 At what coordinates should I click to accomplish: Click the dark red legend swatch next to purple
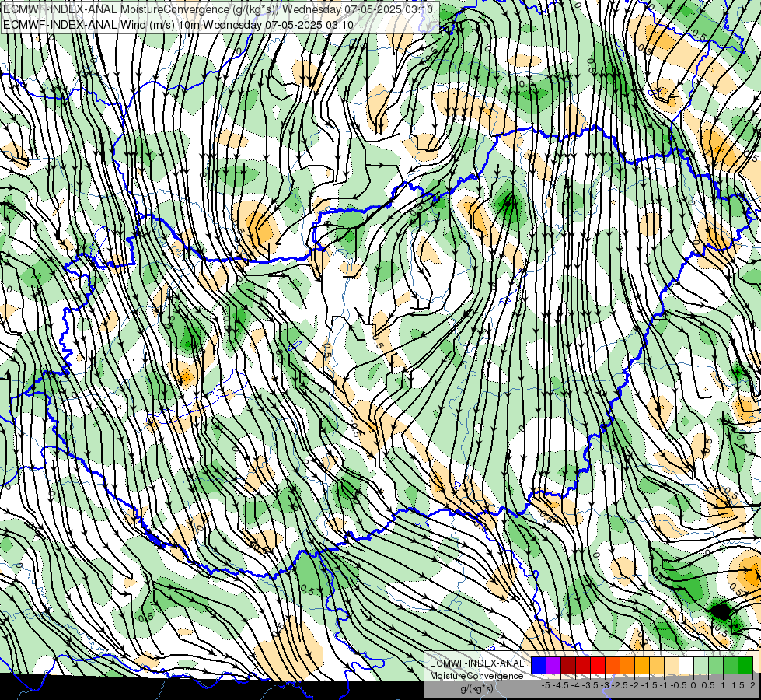click(568, 665)
